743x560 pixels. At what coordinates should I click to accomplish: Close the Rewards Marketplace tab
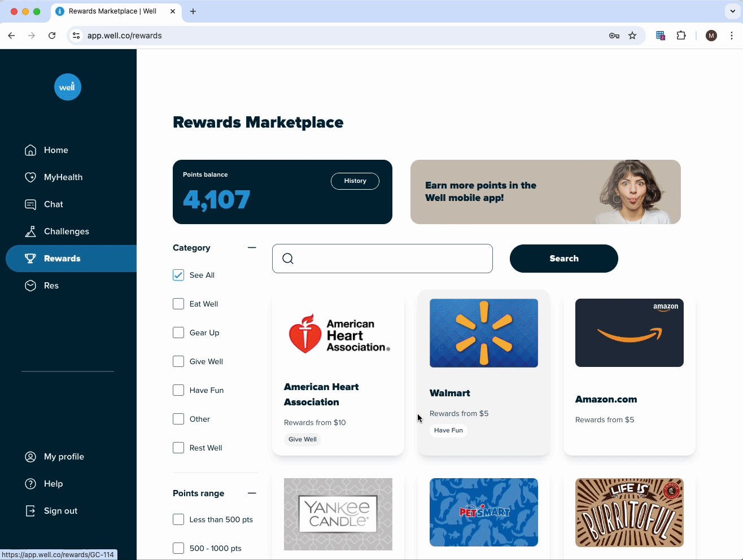(x=173, y=11)
